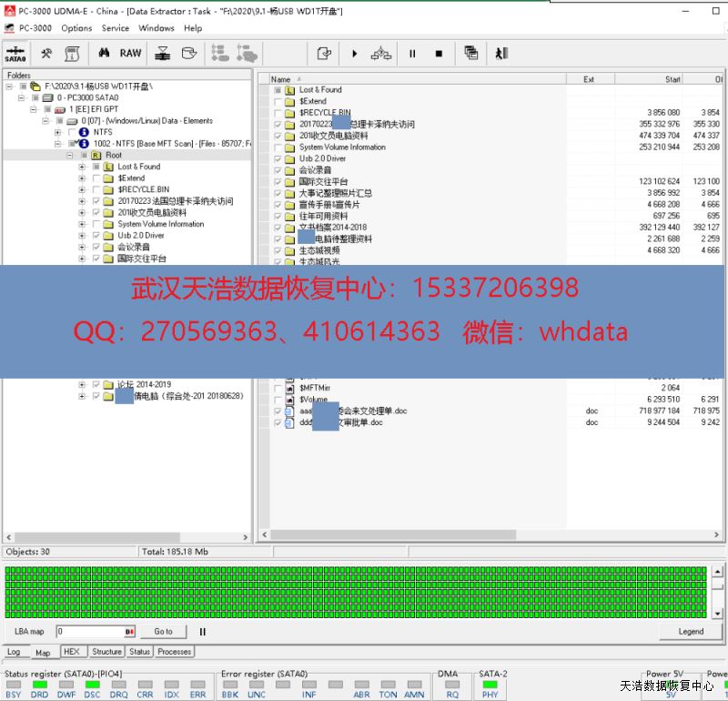Expand the Lost & Found tree folder
The width and height of the screenshot is (728, 701).
(x=82, y=167)
